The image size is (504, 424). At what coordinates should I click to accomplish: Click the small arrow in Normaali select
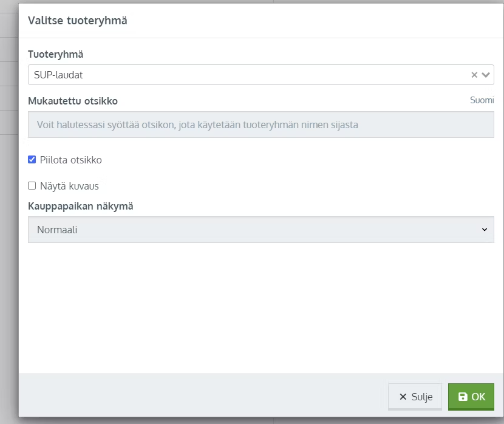point(485,230)
